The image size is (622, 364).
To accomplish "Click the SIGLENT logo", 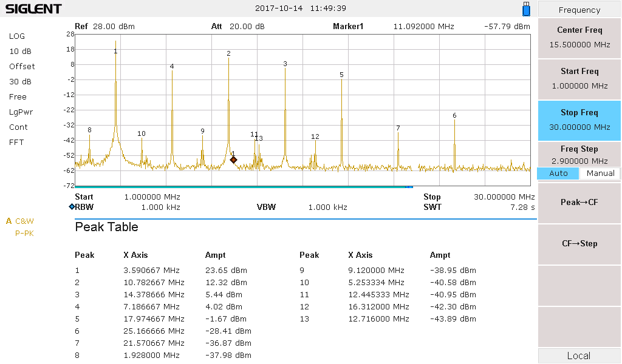I will 33,9.
